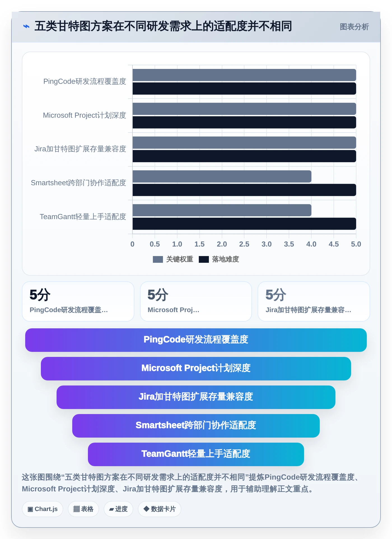This screenshot has width=392, height=539.
Task: Select the TeamGantt 关键权重 gray bar
Action: click(222, 210)
